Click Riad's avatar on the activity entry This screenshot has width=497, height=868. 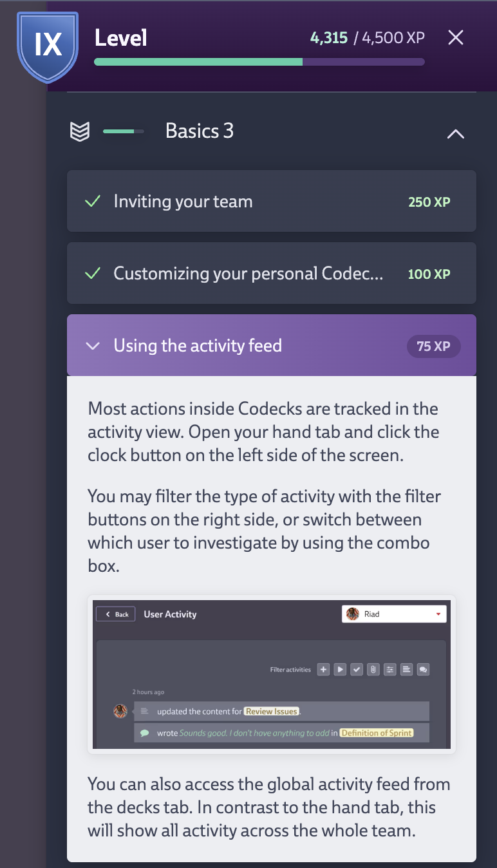point(120,711)
